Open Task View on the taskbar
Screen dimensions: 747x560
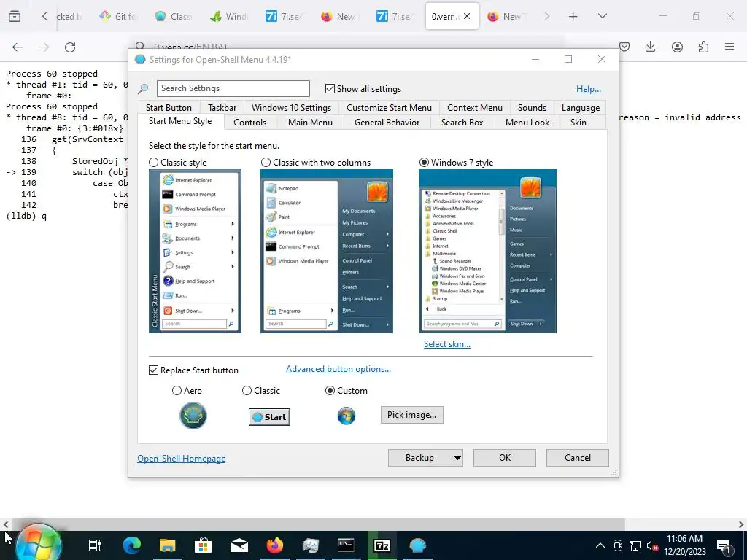95,545
